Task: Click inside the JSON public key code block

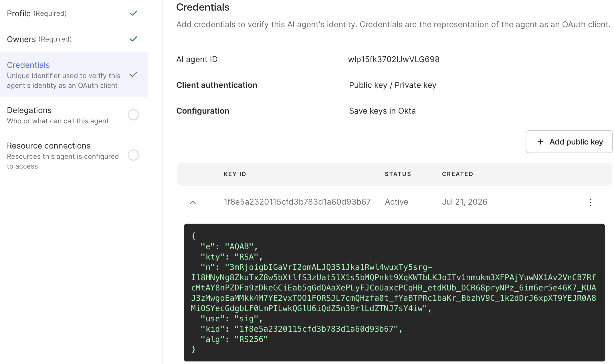Action: pos(394,292)
